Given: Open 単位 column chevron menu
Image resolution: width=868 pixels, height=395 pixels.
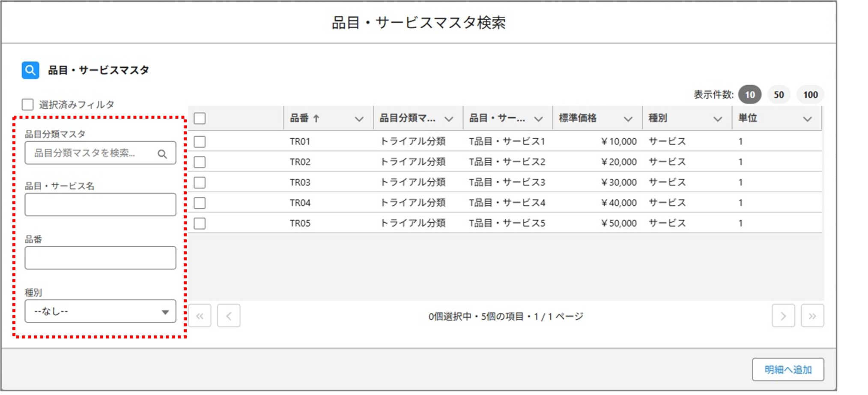Looking at the screenshot, I should point(807,119).
